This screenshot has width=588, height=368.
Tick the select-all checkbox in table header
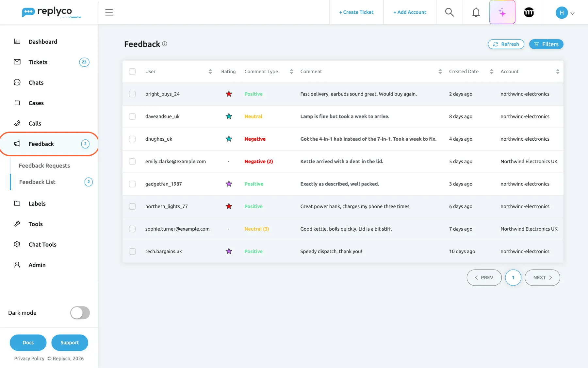132,71
